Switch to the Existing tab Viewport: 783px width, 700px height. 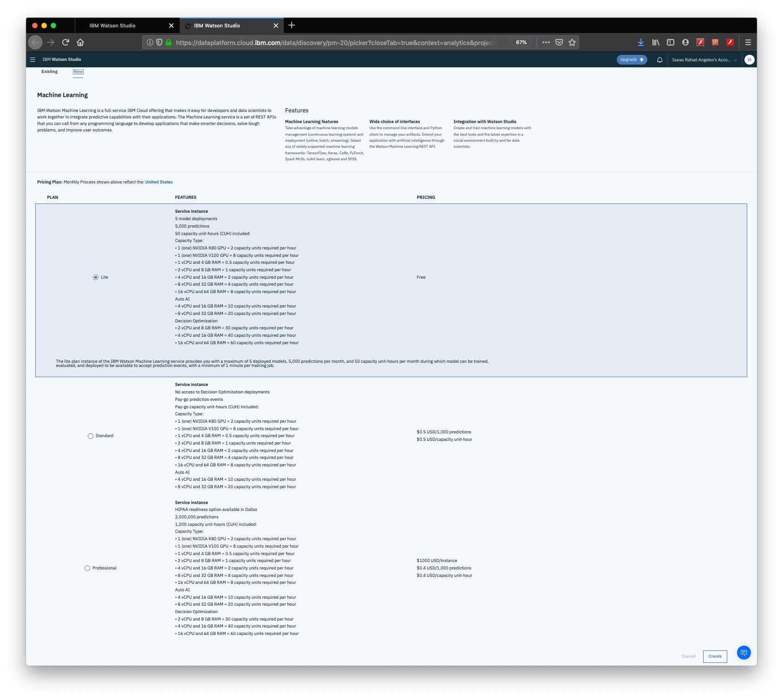pyautogui.click(x=49, y=72)
